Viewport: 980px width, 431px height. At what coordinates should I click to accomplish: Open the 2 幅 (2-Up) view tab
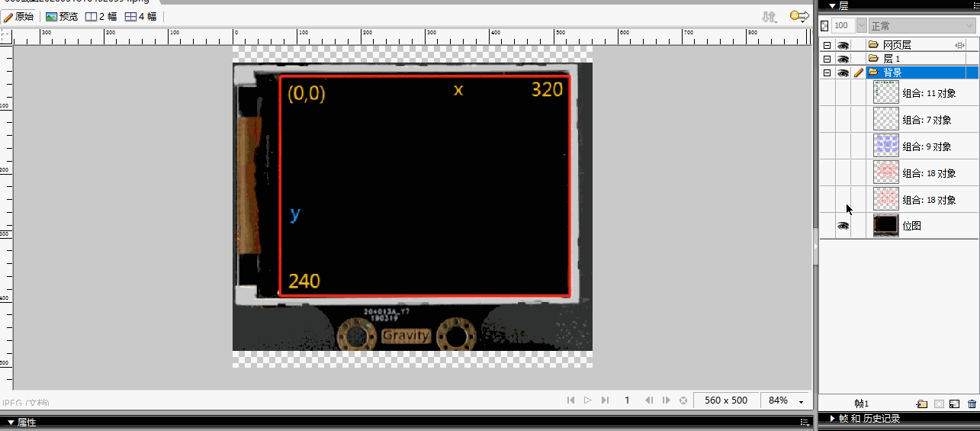[101, 16]
